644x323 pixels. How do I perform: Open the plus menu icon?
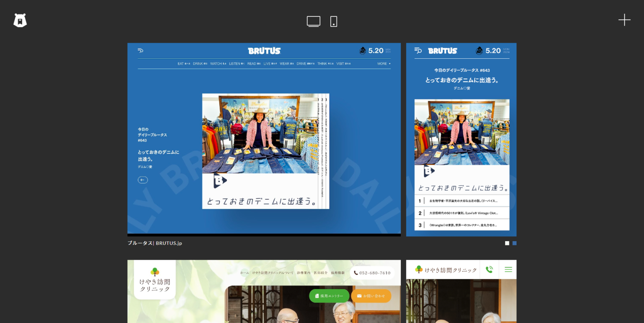(x=624, y=20)
